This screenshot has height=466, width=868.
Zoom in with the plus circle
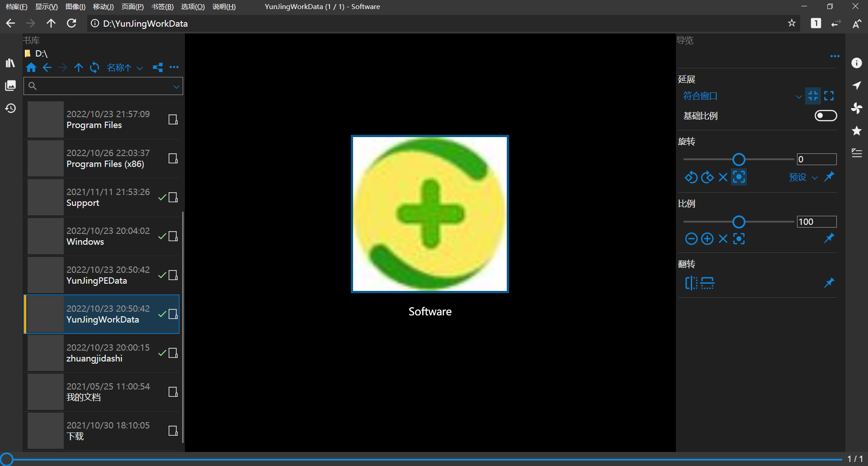click(707, 239)
